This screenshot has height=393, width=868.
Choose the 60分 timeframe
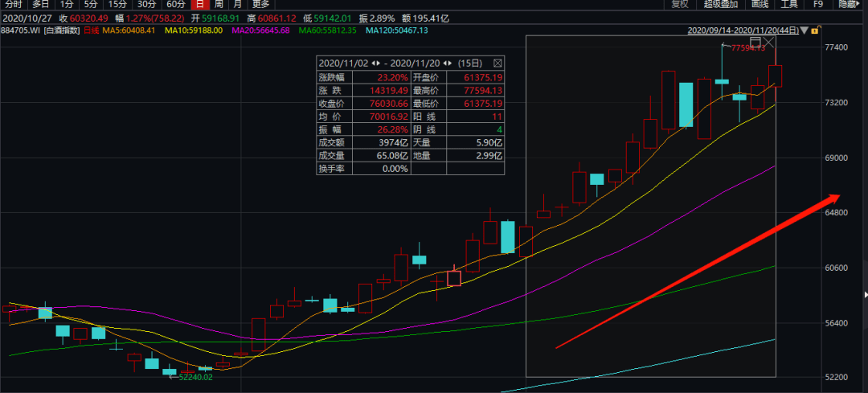pyautogui.click(x=175, y=4)
